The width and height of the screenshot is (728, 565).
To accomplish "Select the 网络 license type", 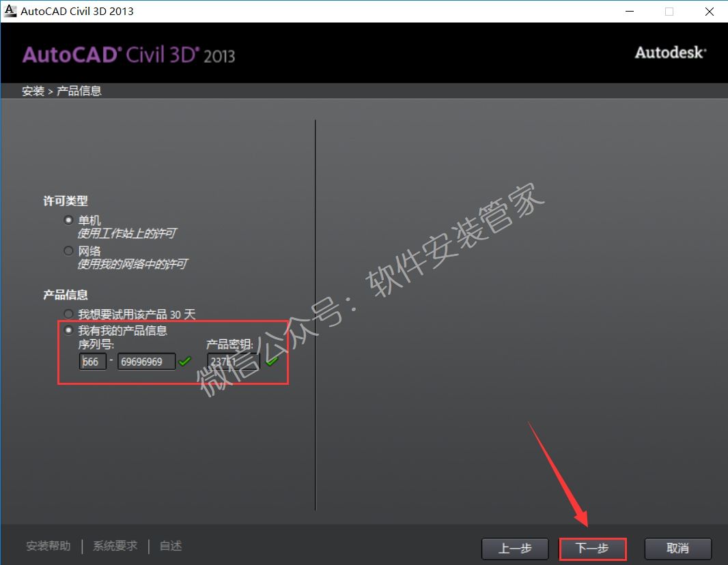I will [68, 250].
